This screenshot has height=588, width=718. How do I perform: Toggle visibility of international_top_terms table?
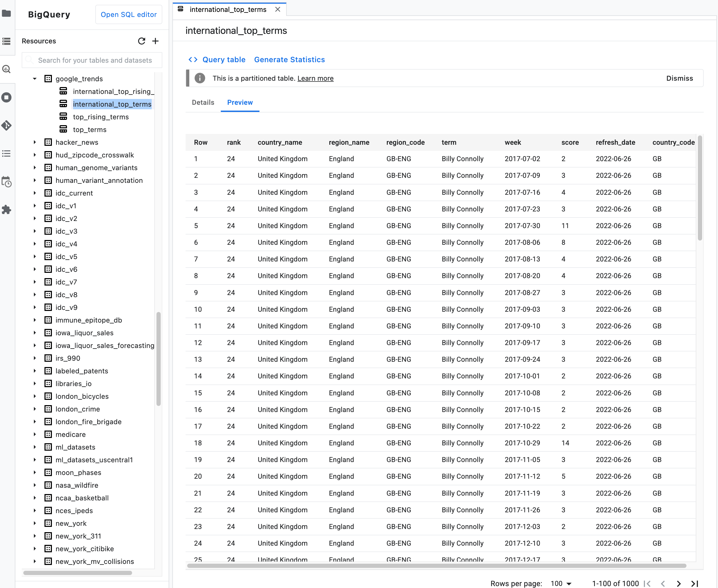pos(64,104)
